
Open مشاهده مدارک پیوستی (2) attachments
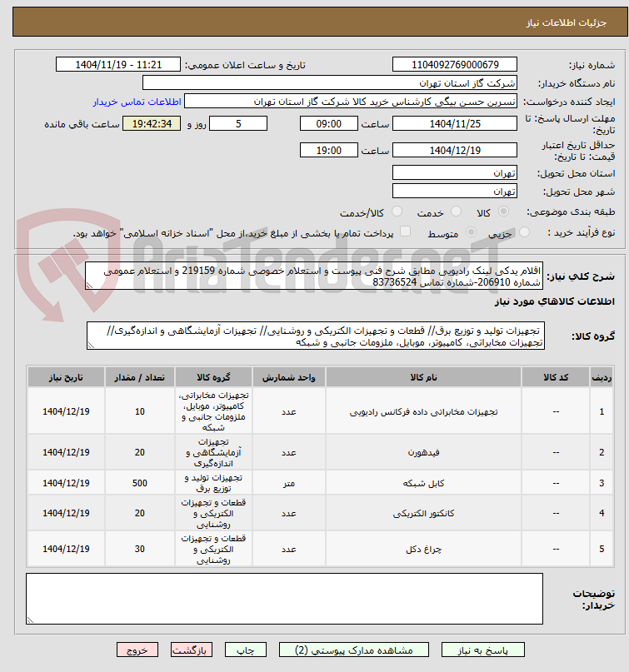[354, 650]
